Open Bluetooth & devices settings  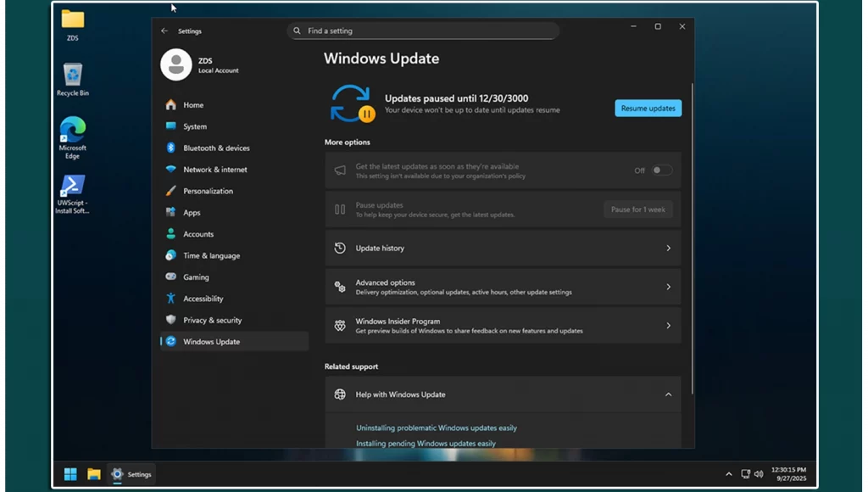click(216, 148)
